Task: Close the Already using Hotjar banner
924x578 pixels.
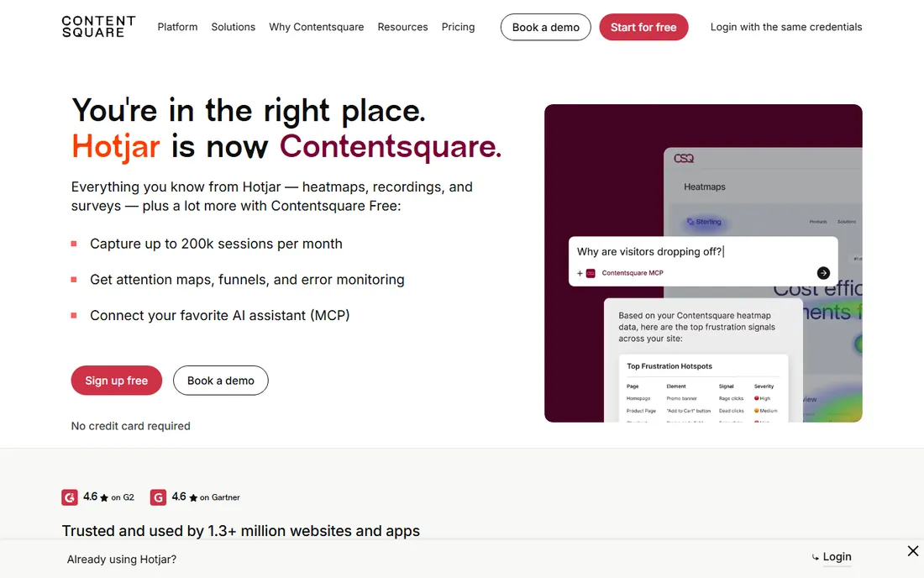Action: point(913,551)
